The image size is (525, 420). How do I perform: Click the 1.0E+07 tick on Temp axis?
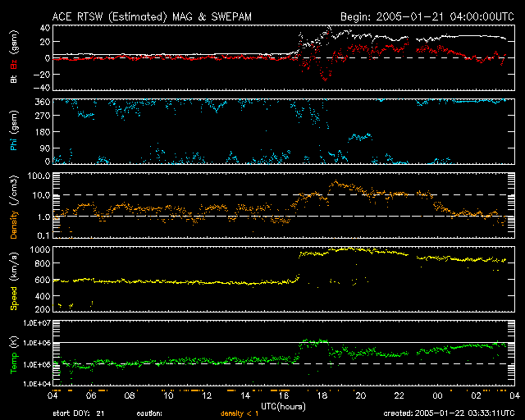(x=34, y=322)
